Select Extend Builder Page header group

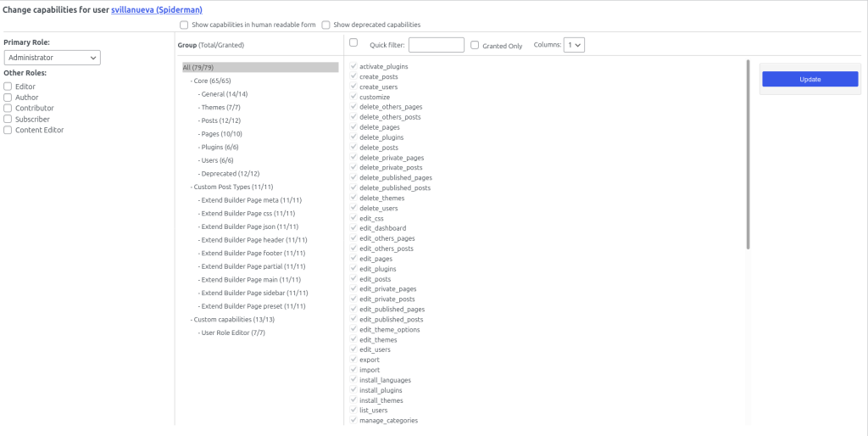253,240
